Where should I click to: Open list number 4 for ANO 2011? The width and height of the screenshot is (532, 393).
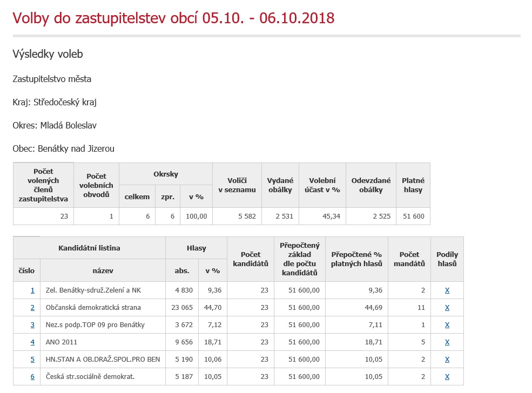[32, 342]
